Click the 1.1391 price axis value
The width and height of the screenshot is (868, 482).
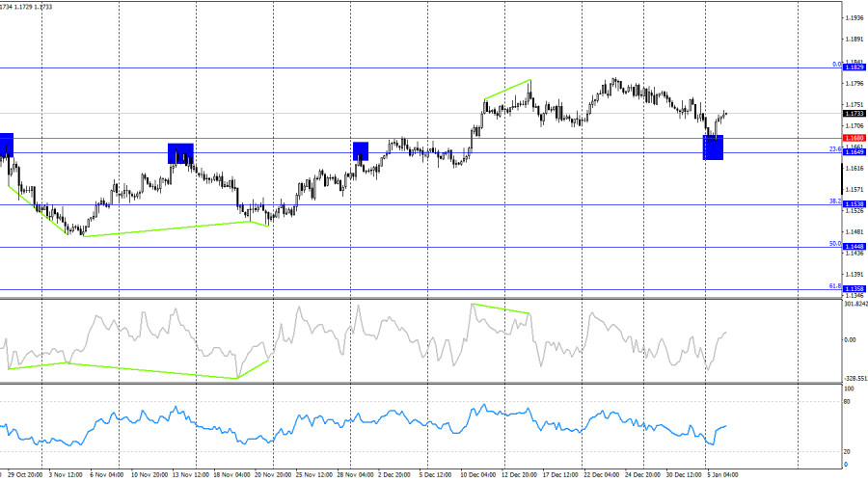(854, 275)
